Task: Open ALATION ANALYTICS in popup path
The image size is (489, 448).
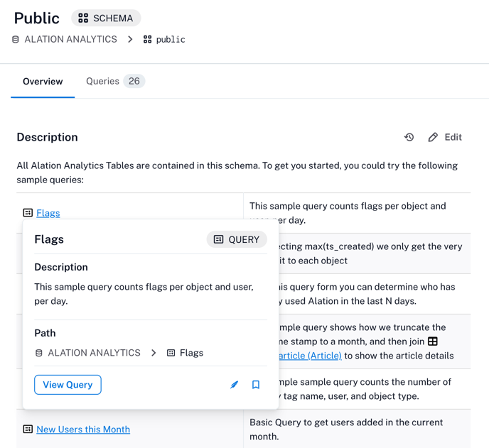Action: tap(95, 353)
